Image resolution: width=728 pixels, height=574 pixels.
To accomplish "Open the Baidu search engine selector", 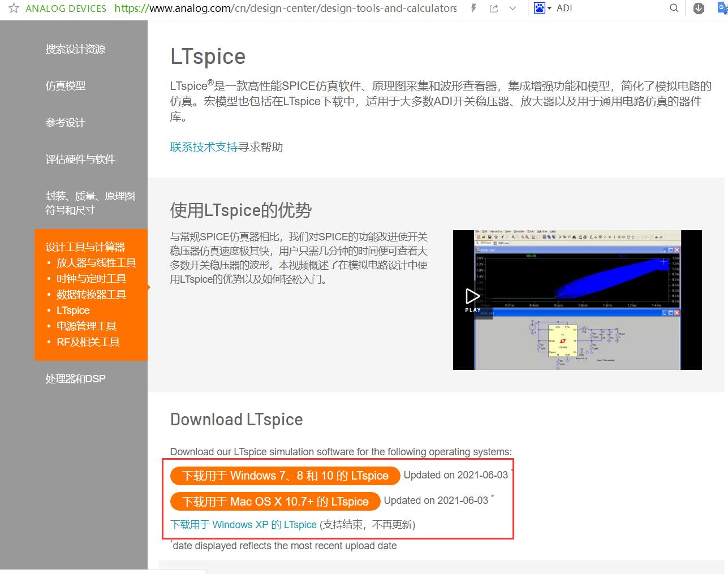I will tap(542, 8).
